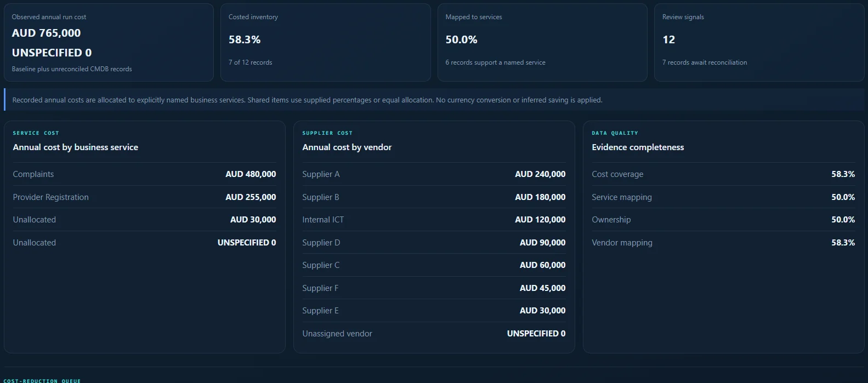Select the Cost coverage row label

tap(617, 174)
